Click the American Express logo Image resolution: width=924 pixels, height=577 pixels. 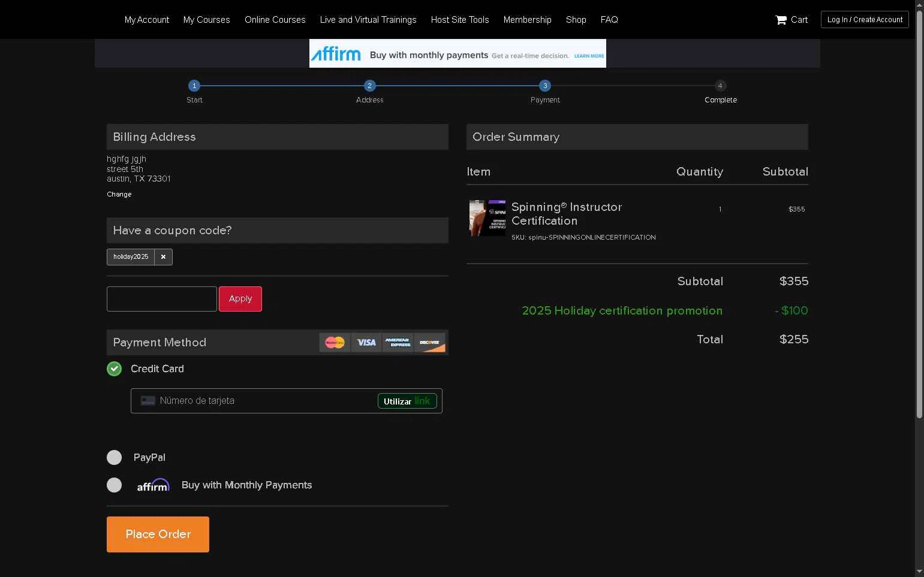(x=398, y=343)
